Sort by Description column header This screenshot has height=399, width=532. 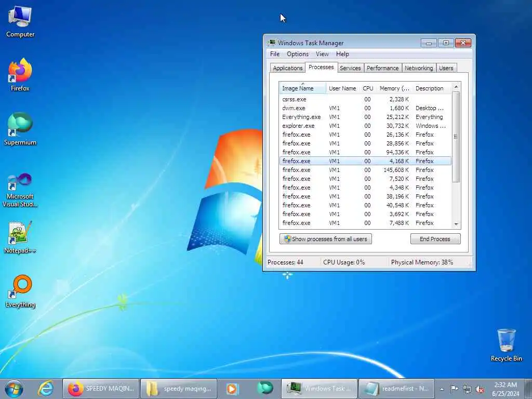click(x=432, y=88)
